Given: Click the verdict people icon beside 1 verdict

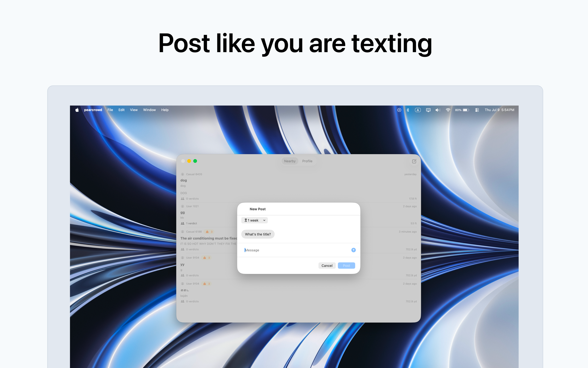Looking at the screenshot, I should coord(183,223).
